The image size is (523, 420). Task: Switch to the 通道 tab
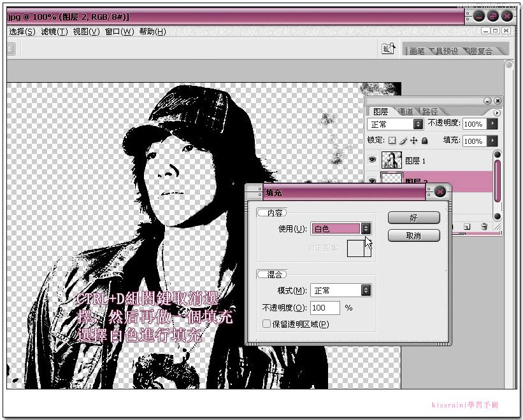pyautogui.click(x=406, y=111)
